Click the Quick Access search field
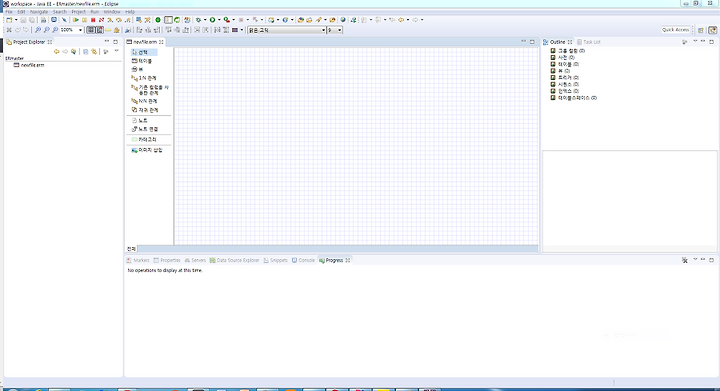 pos(675,30)
